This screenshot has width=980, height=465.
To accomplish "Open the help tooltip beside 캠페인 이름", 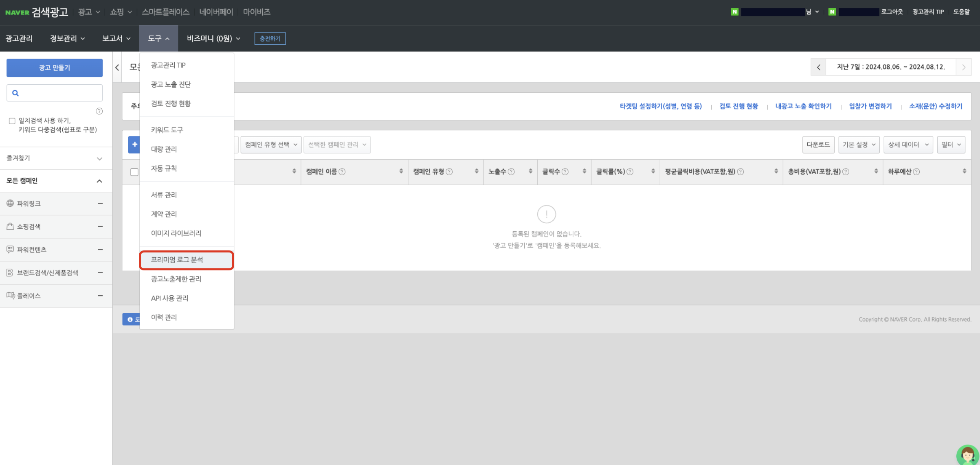I will coord(343,171).
